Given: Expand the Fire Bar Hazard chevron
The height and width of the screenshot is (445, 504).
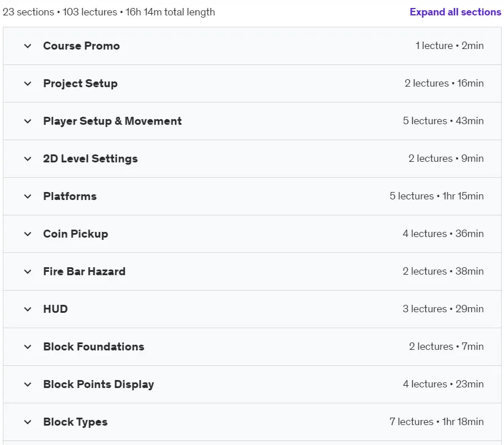Looking at the screenshot, I should (x=27, y=271).
